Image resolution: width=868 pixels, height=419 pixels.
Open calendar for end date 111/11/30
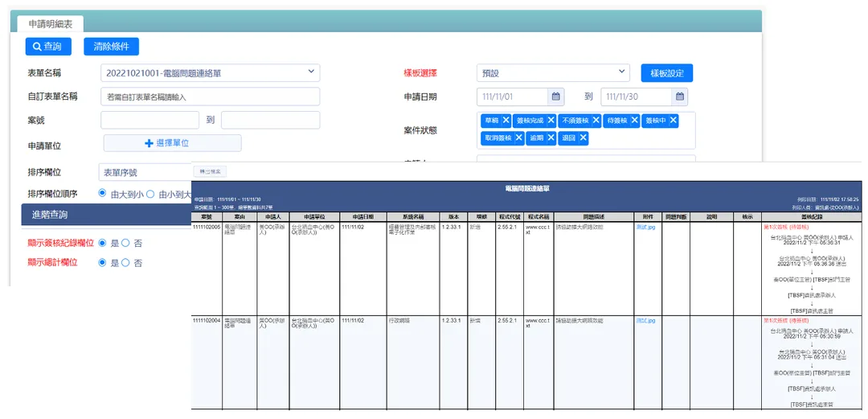point(680,97)
